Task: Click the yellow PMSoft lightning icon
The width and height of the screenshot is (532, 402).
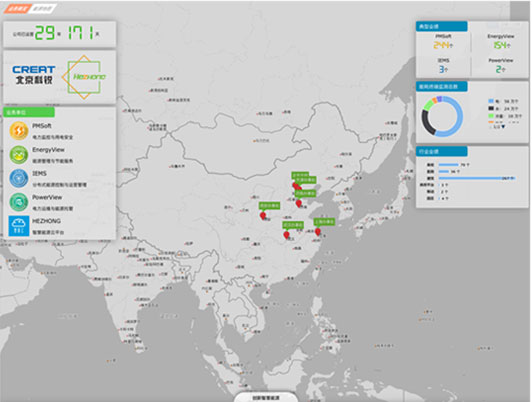Action: 19,131
